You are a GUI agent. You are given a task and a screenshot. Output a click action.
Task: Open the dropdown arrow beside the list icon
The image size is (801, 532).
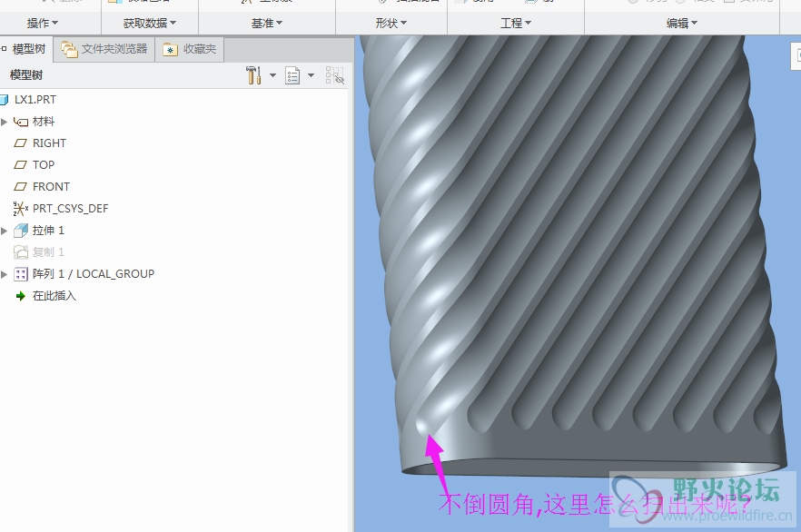[x=311, y=75]
